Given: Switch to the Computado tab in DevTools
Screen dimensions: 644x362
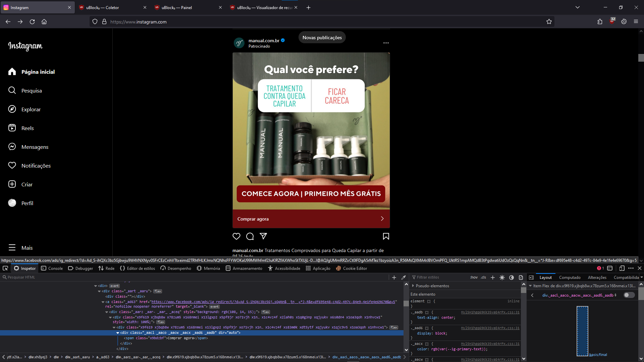Looking at the screenshot, I should (x=570, y=277).
